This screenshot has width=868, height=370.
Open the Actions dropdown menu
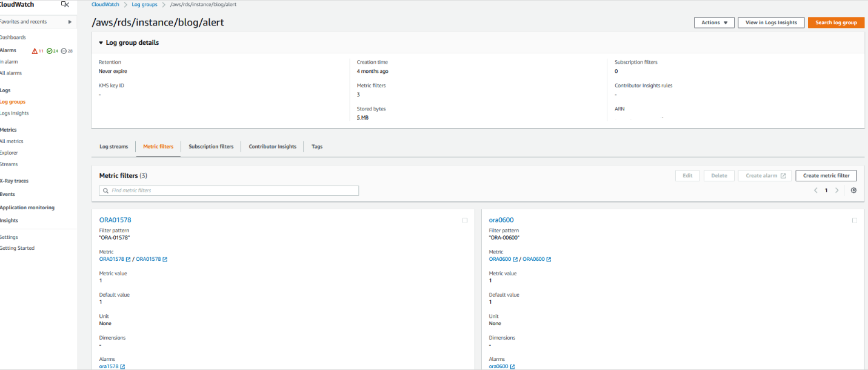(714, 22)
